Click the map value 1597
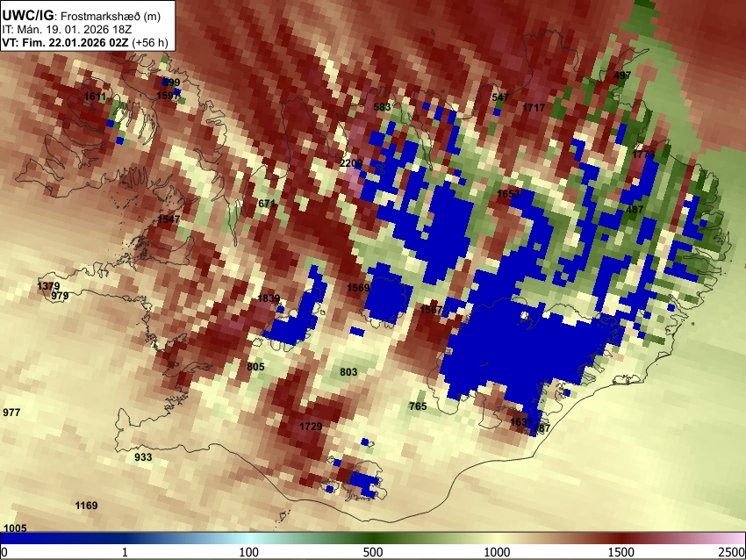Image resolution: width=746 pixels, height=560 pixels. (168, 96)
